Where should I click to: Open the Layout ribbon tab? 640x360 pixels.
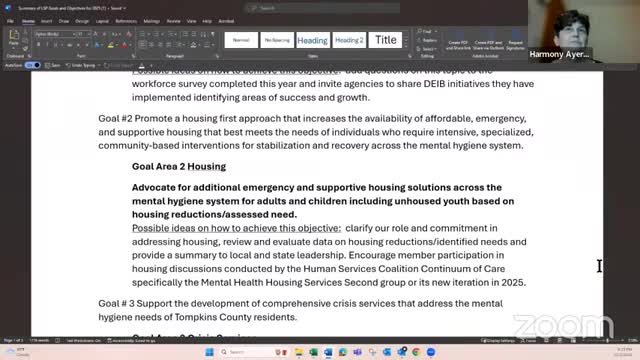(x=102, y=21)
